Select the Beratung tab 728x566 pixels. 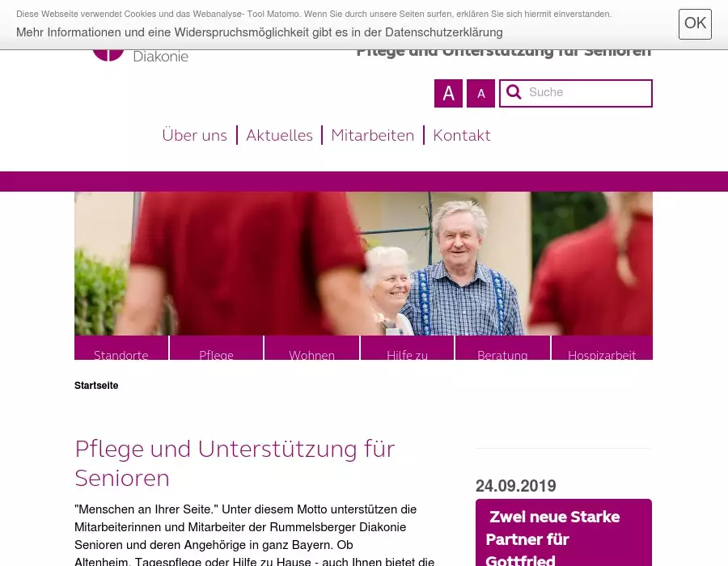[502, 348]
